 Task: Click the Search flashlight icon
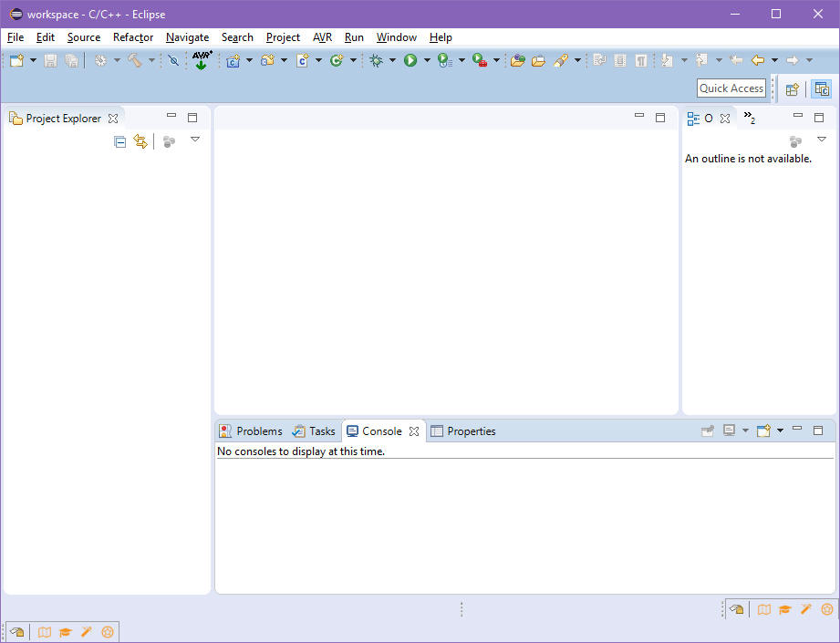(x=561, y=60)
